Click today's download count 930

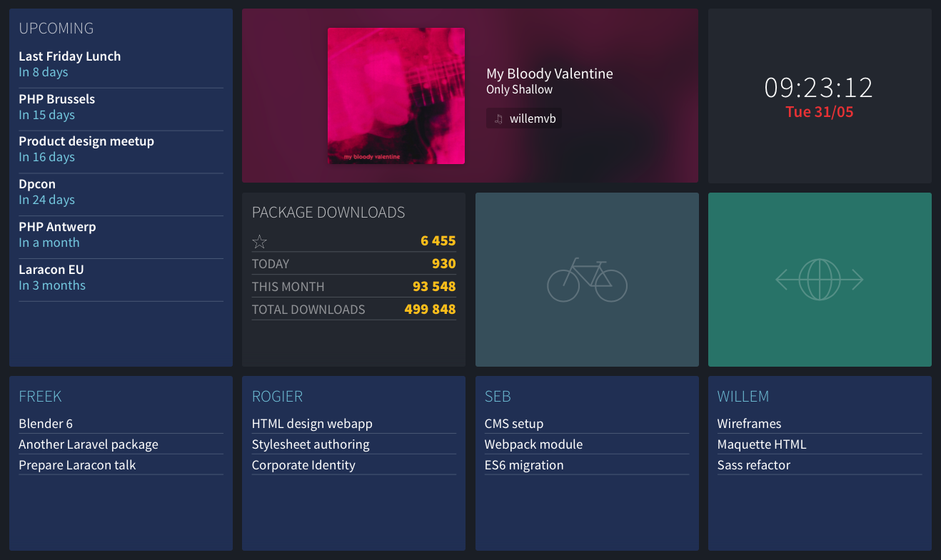444,264
